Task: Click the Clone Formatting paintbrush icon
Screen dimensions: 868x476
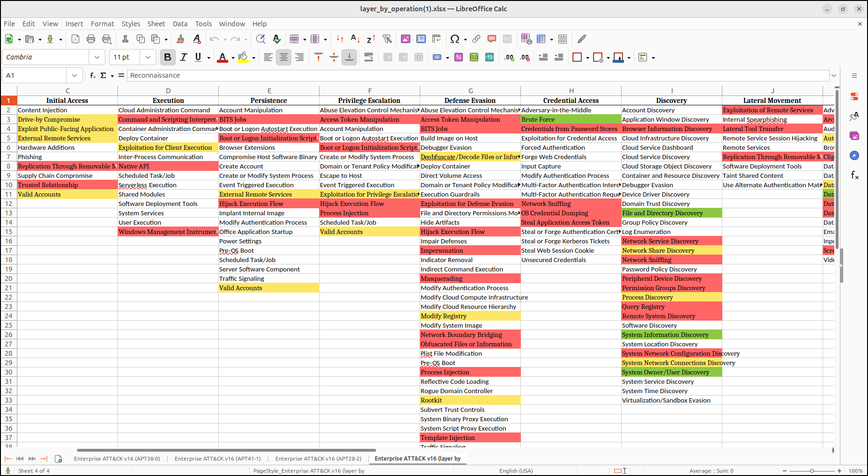Action: [180, 39]
